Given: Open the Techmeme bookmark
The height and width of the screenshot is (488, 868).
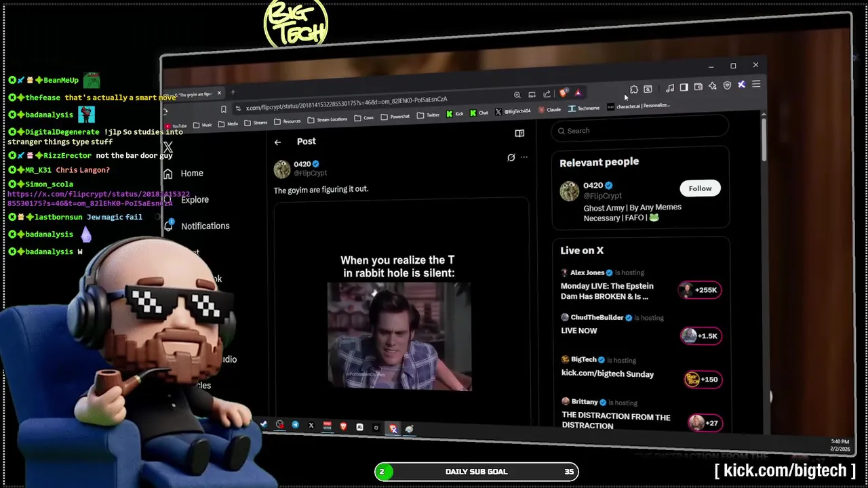Looking at the screenshot, I should (584, 108).
